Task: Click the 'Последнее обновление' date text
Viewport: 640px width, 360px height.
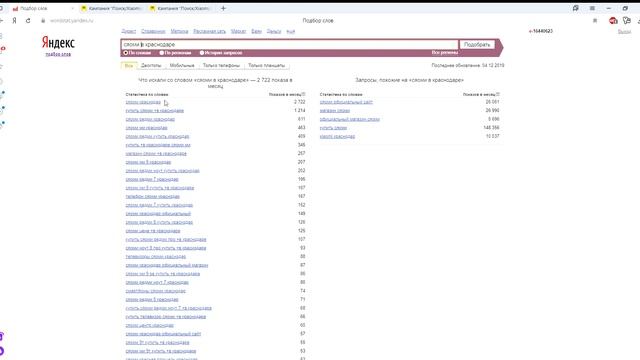Action: click(x=468, y=65)
